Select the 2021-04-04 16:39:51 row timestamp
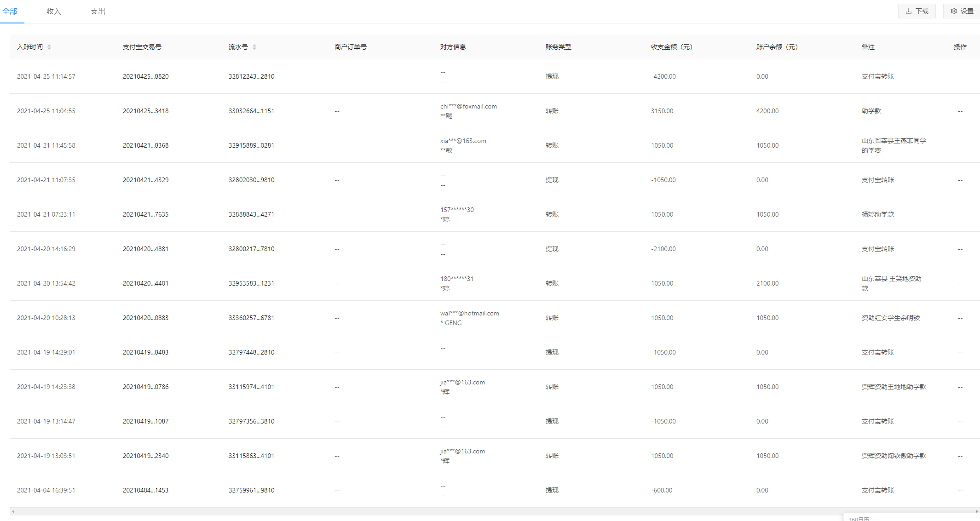Viewport: 980px width, 521px height. (x=46, y=490)
